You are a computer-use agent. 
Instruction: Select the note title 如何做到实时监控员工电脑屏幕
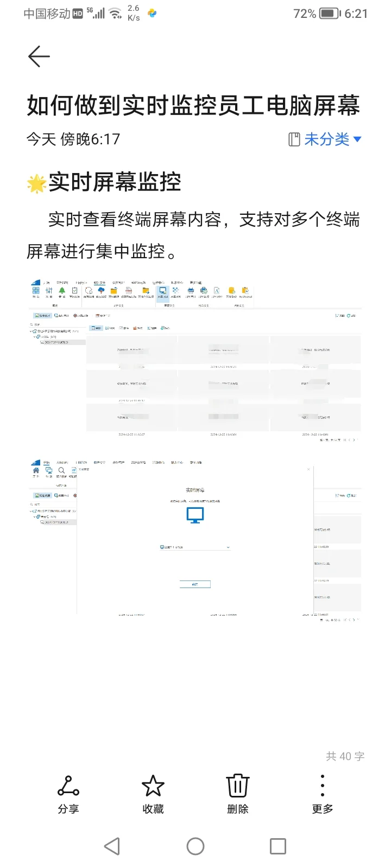193,105
